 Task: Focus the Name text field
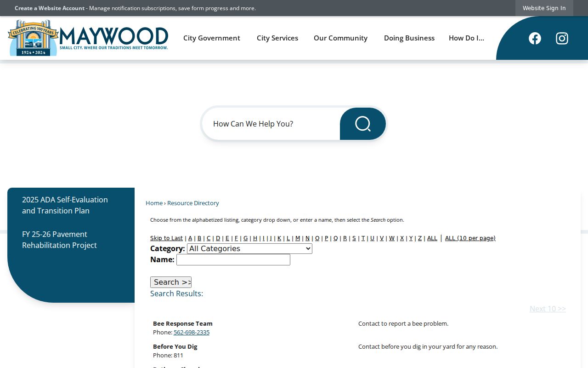click(233, 260)
